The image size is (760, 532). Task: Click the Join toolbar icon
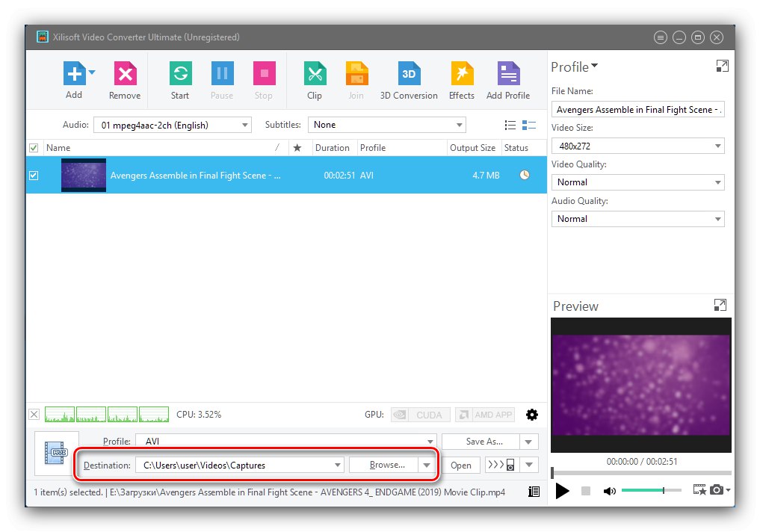pyautogui.click(x=356, y=74)
